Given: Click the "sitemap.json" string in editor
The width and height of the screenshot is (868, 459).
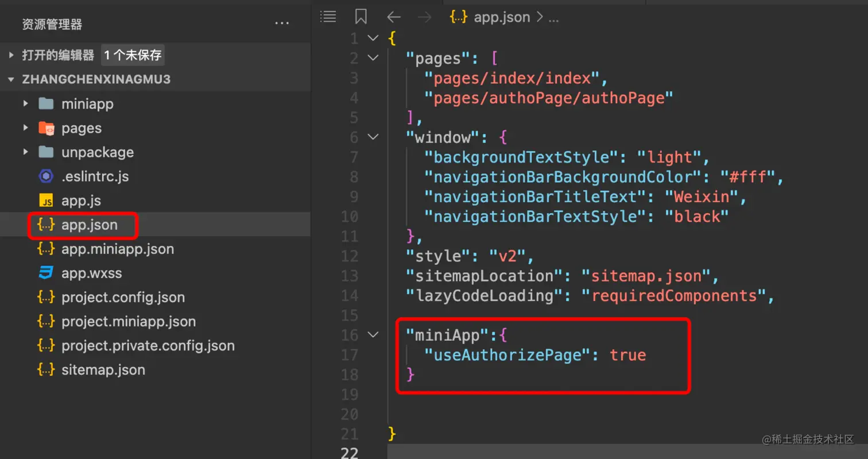Looking at the screenshot, I should coord(646,276).
